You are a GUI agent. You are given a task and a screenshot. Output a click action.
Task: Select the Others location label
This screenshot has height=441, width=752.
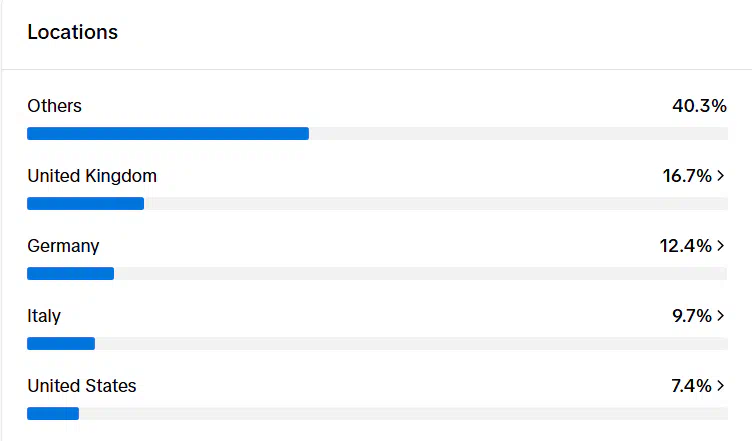54,106
